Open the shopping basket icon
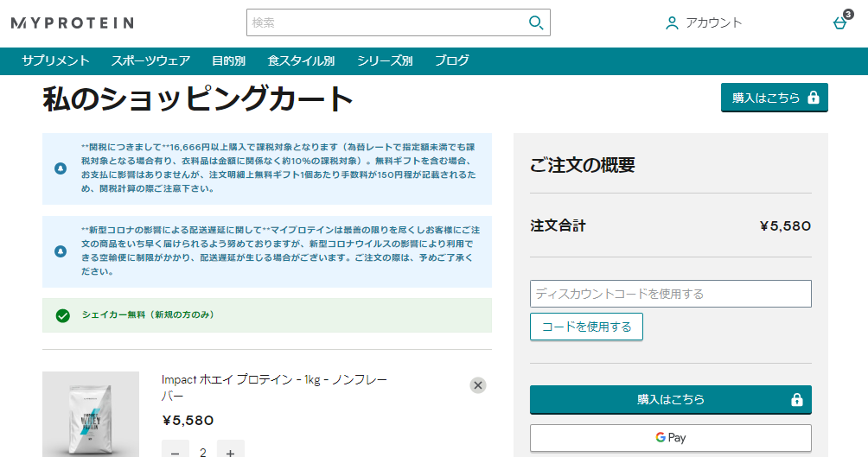Screen dimensions: 868x457 pos(841,22)
